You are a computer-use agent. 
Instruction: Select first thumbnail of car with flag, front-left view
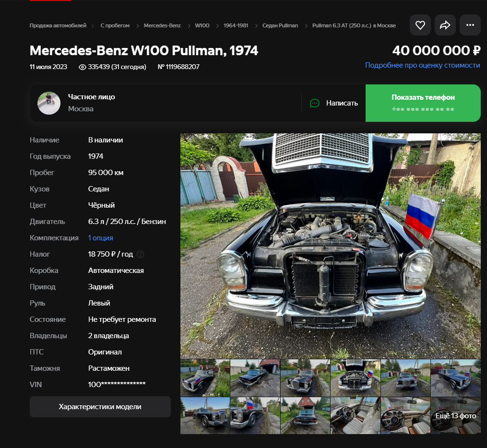tap(205, 378)
